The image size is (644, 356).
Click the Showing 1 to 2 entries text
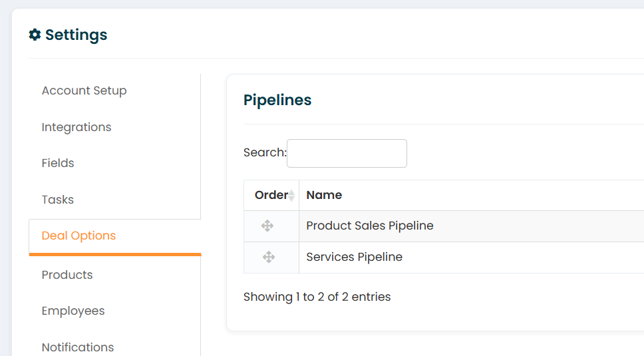coord(317,297)
